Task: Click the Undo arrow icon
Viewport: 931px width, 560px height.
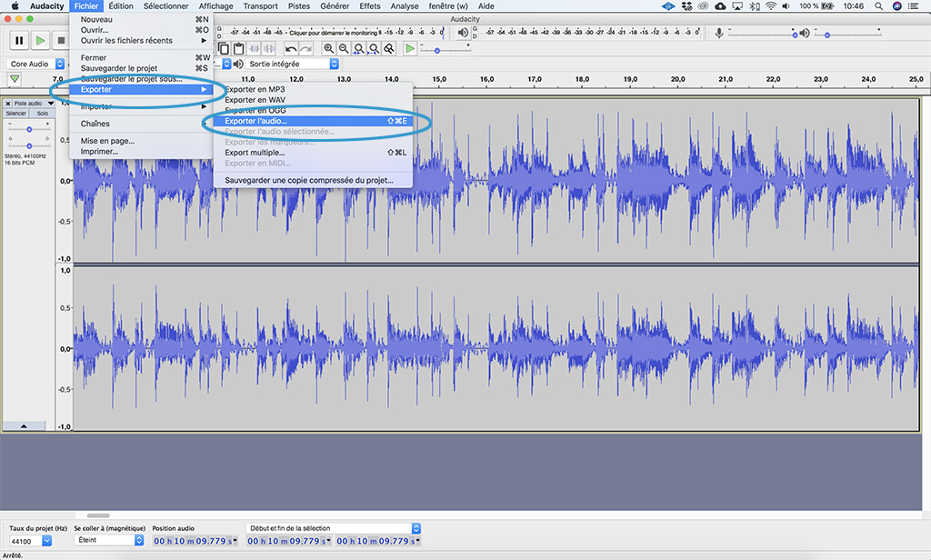Action: tap(291, 49)
